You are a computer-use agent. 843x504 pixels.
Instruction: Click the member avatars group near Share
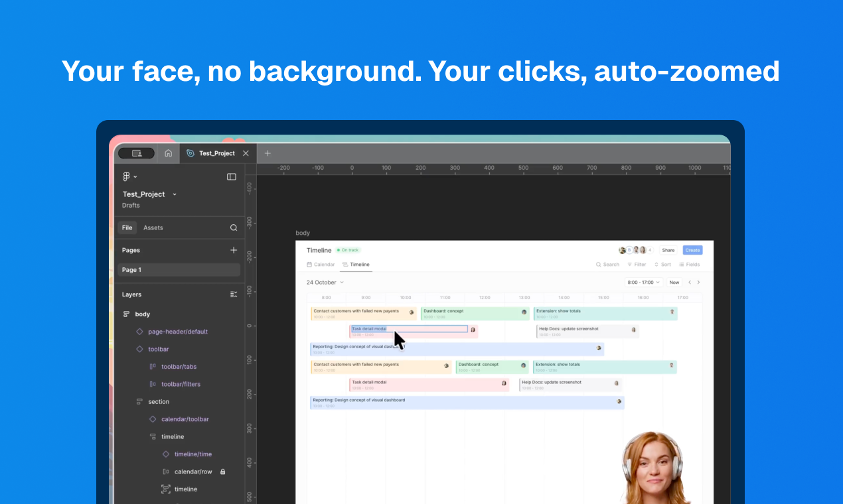coord(636,250)
